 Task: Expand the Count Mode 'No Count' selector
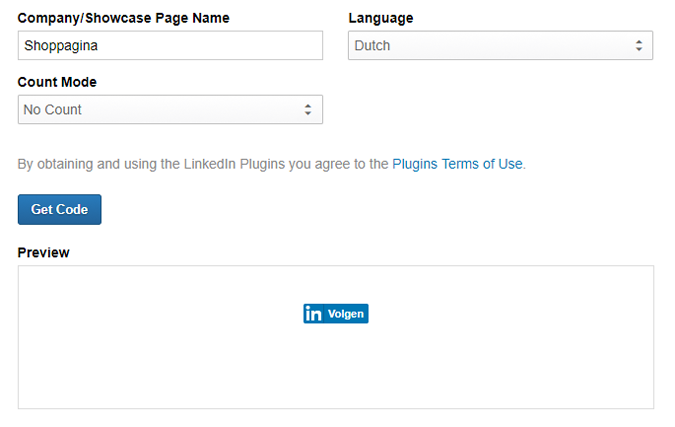(x=170, y=109)
